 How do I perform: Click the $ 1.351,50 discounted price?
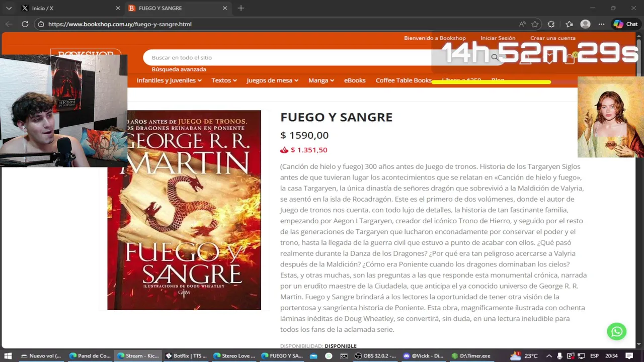(x=309, y=150)
